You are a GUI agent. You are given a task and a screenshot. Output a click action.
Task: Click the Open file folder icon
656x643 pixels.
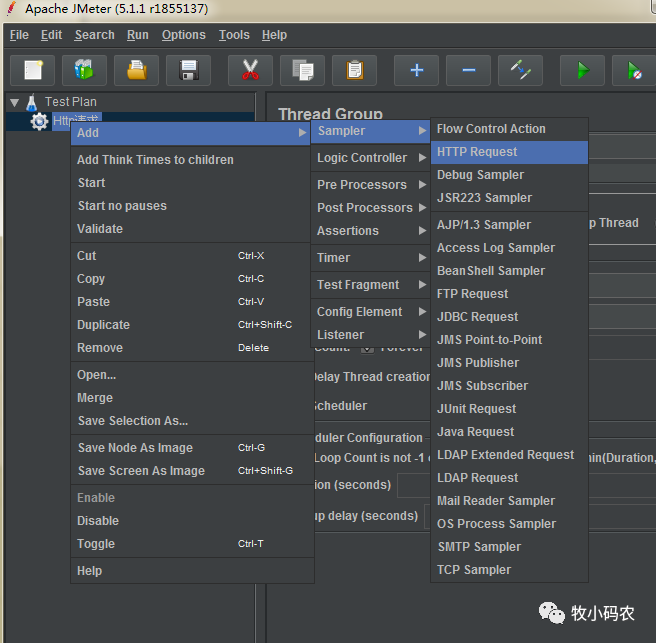point(136,70)
